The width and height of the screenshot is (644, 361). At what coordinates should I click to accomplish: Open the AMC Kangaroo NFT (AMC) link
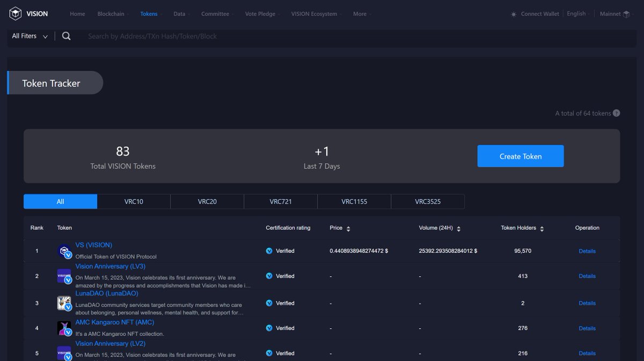pyautogui.click(x=115, y=322)
